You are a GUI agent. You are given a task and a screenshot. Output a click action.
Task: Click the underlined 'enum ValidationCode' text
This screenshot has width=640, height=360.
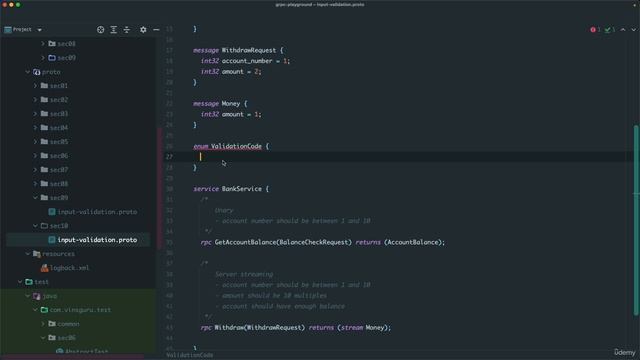pos(227,146)
